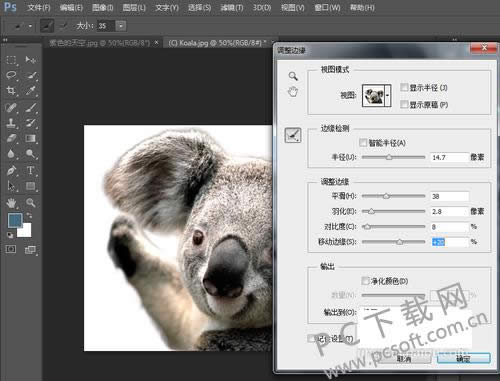Image resolution: width=500 pixels, height=381 pixels.
Task: Open the Help (H) menu
Action: coord(362,7)
